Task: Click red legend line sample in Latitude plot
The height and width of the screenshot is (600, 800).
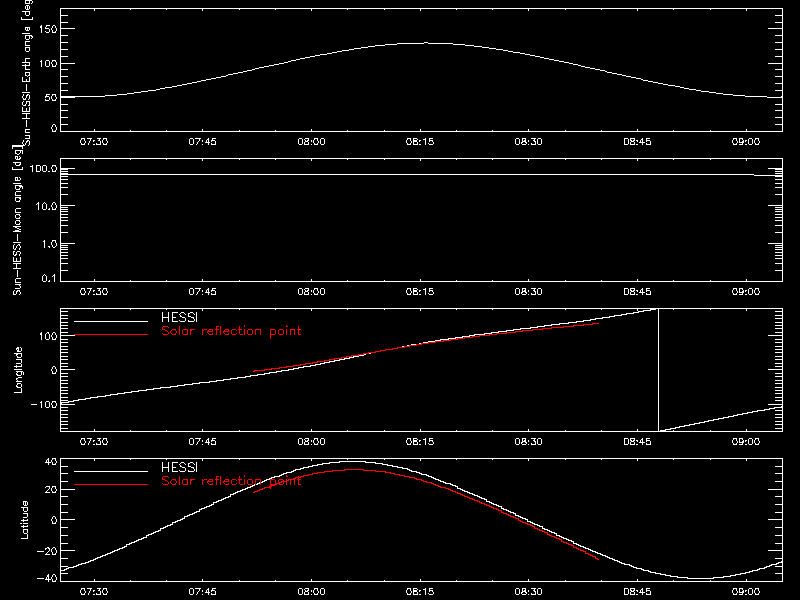Action: tap(111, 485)
